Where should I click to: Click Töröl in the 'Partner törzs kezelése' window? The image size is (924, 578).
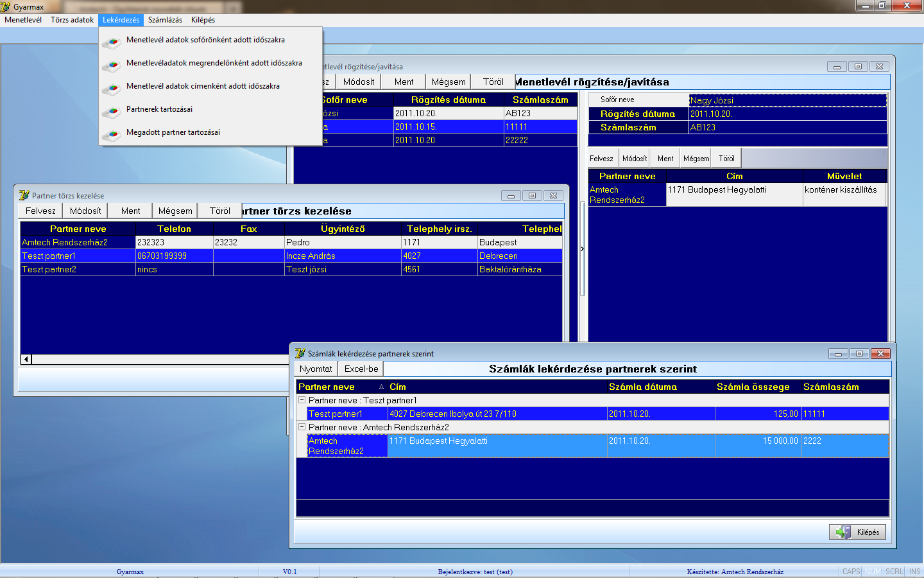click(220, 211)
